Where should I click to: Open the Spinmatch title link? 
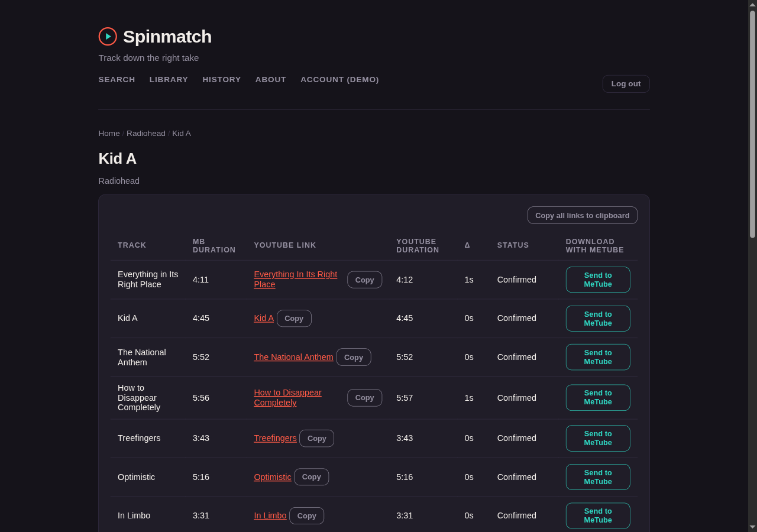pos(167,37)
